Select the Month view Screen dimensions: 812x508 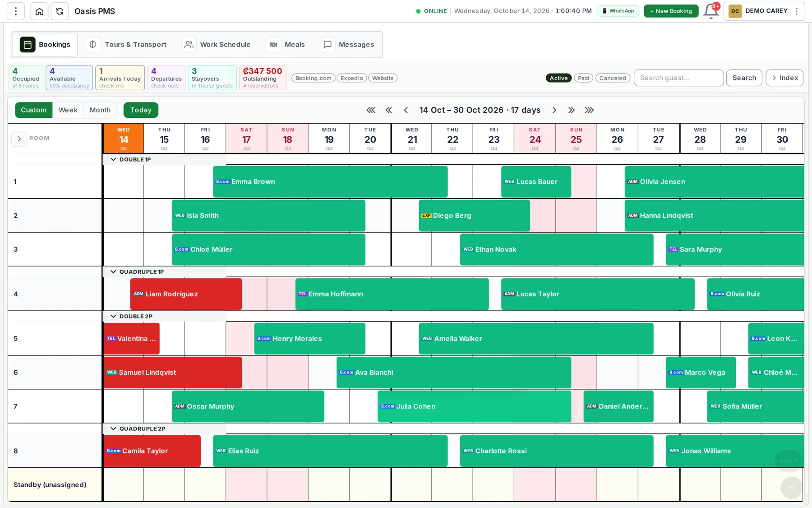pyautogui.click(x=100, y=110)
